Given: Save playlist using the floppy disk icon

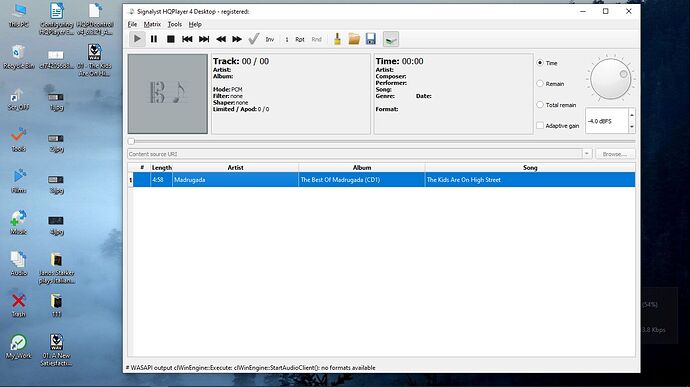Looking at the screenshot, I should (x=371, y=39).
